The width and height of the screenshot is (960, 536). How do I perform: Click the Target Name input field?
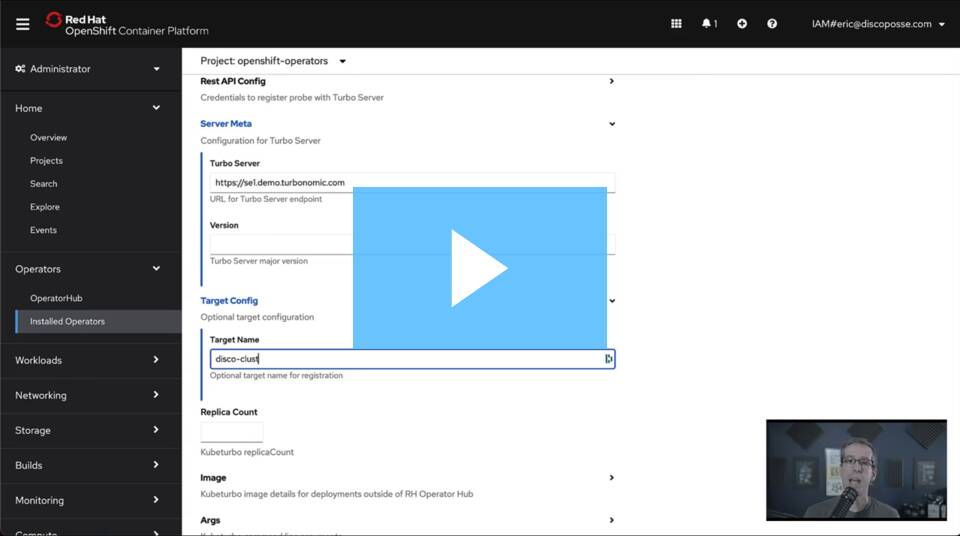pos(412,359)
